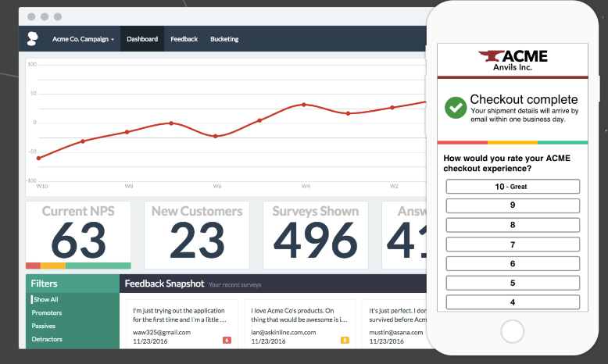Filter feedback by Promoters
Image resolution: width=608 pixels, height=364 pixels.
tap(47, 312)
